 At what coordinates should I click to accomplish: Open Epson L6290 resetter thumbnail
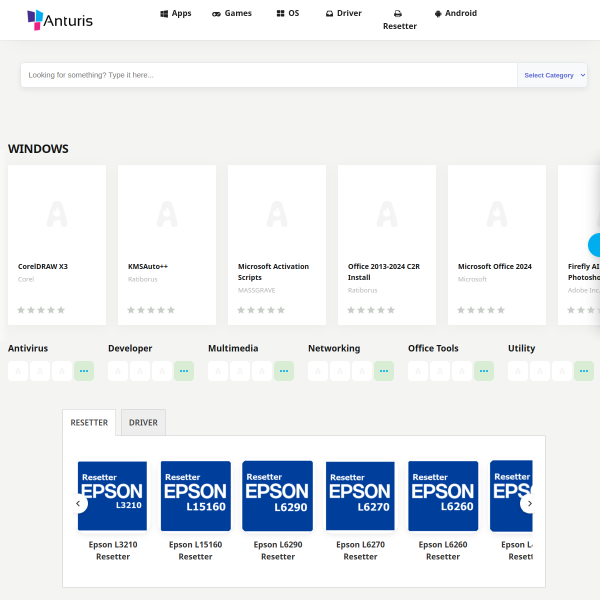[x=278, y=496]
